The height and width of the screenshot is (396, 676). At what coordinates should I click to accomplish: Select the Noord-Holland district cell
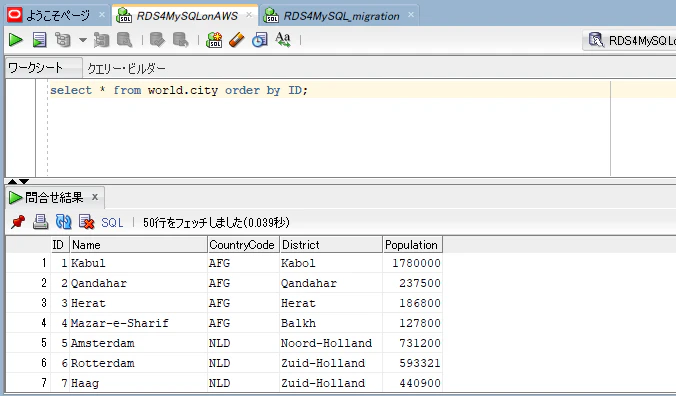point(331,343)
